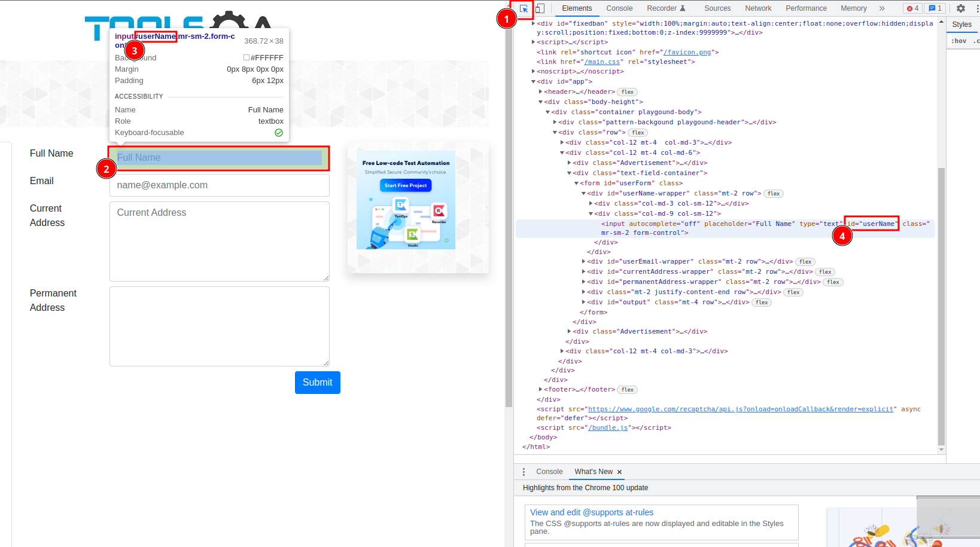
Task: Toggle the device toolbar icon
Action: pyautogui.click(x=540, y=8)
